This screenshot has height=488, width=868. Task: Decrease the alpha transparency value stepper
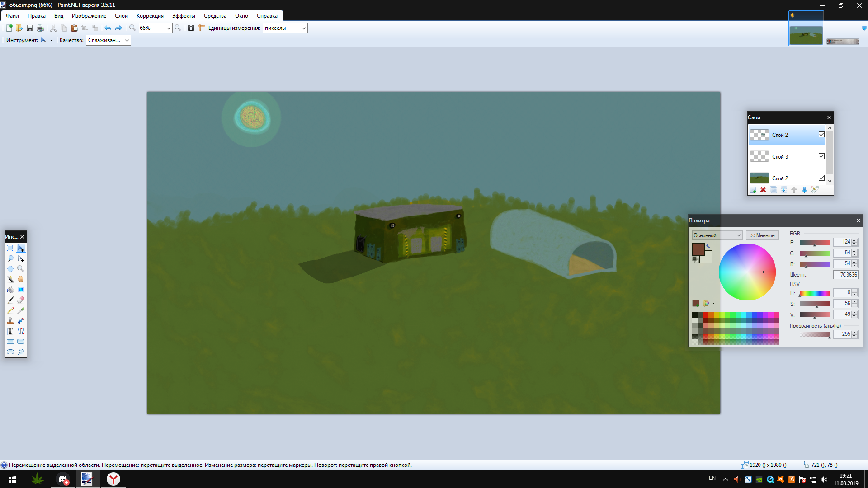tap(854, 336)
